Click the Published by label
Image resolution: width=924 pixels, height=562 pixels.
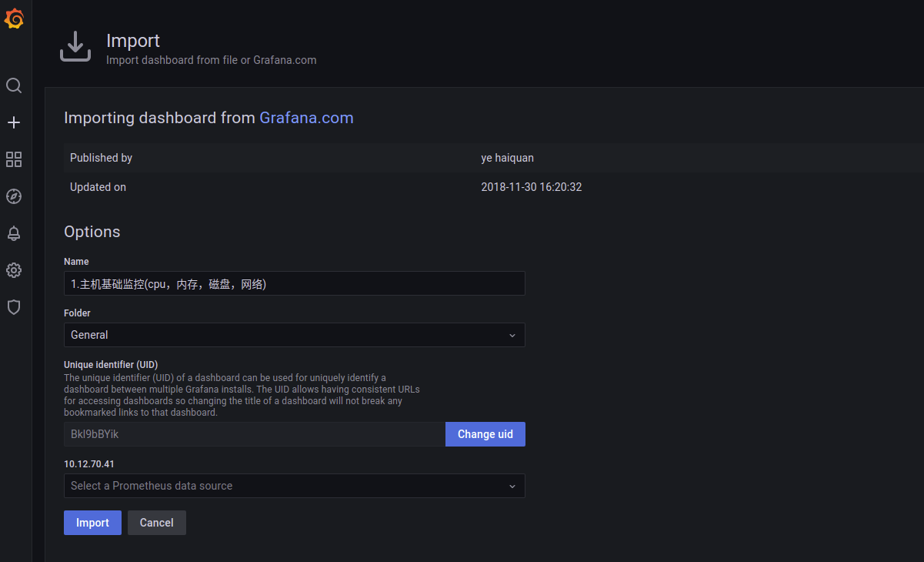tap(101, 158)
